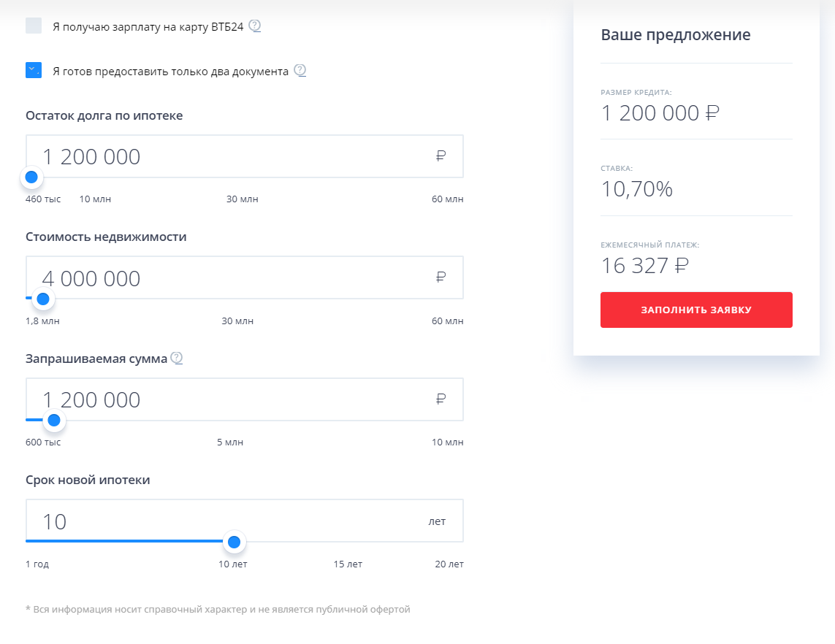
Task: Click the Остаток долга по ипотеке slider handle
Action: [x=31, y=177]
